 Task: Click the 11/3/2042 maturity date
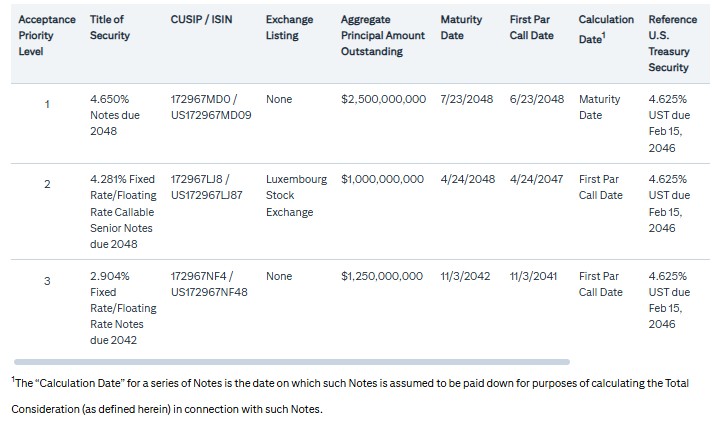coord(465,275)
